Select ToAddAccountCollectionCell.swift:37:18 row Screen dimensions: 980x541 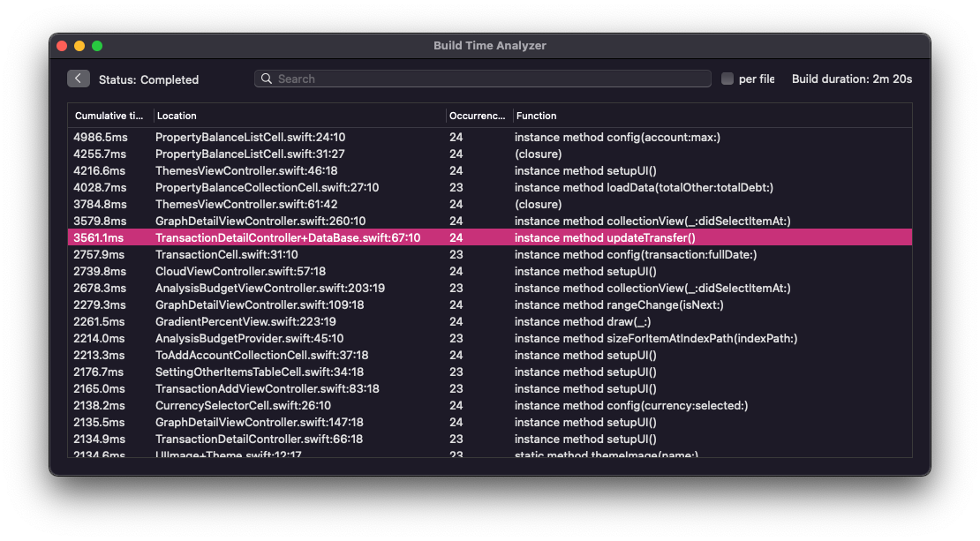click(x=490, y=356)
